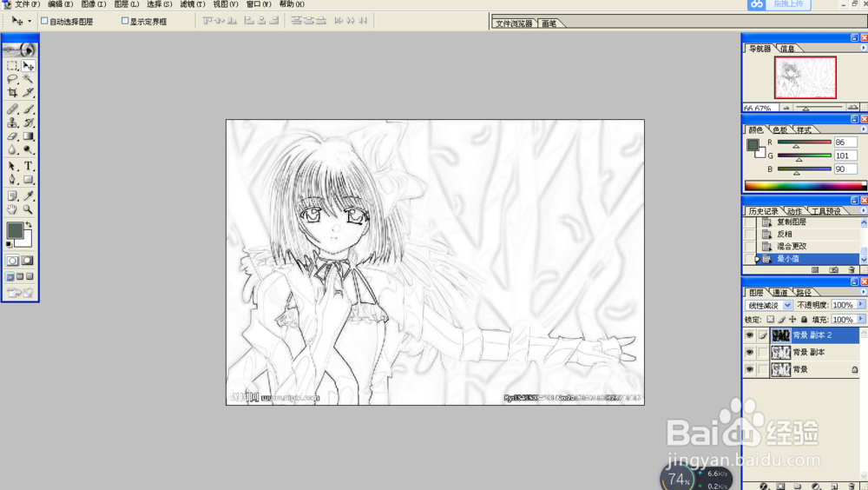The height and width of the screenshot is (490, 868).
Task: Switch to the 路径 tab
Action: (804, 293)
